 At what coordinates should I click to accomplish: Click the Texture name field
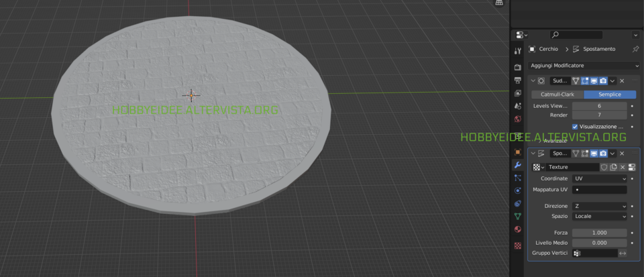[x=572, y=167]
